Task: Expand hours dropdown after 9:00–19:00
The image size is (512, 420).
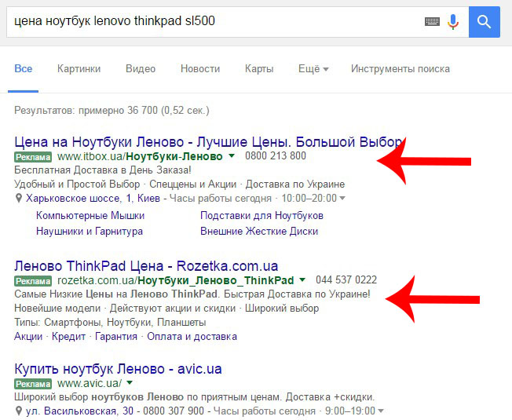Action: coord(380,411)
